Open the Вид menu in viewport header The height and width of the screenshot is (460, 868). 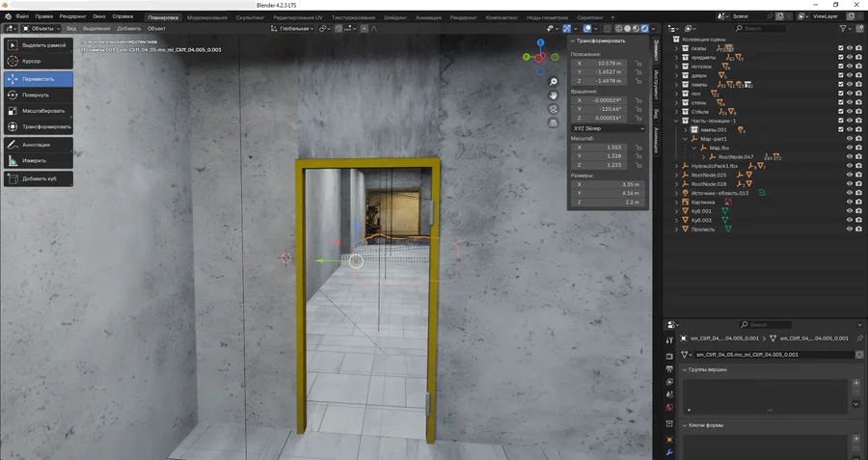pos(71,28)
